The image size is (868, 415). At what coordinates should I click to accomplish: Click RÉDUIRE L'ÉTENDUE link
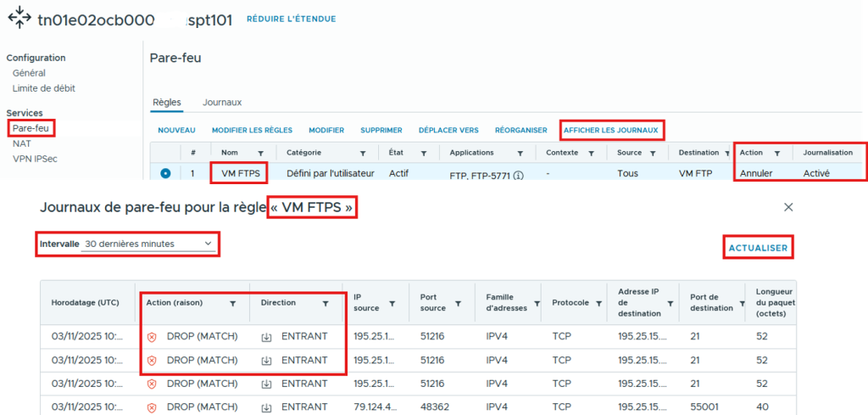coord(291,19)
